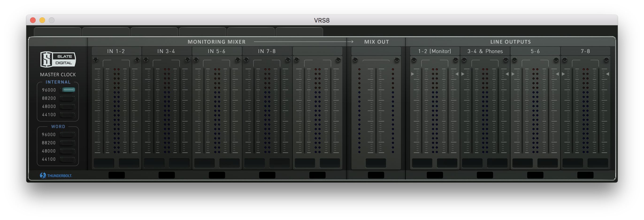The image size is (644, 220).
Task: Select the Word 88200 clock rate button
Action: click(68, 143)
